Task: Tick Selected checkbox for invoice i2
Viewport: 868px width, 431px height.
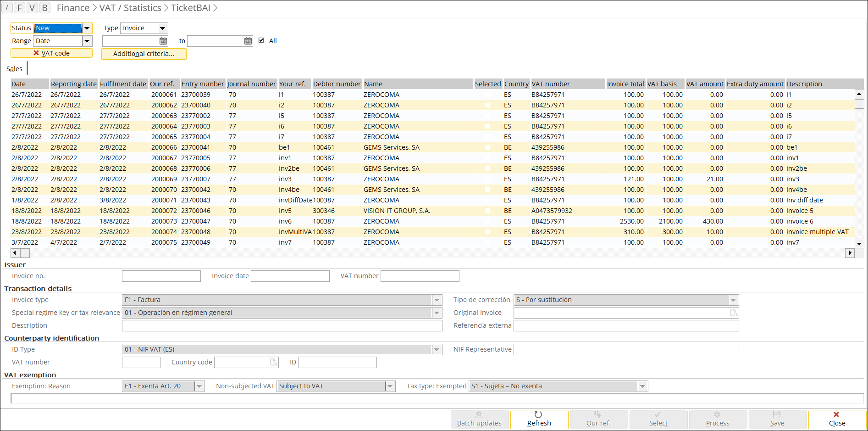Action: tap(487, 105)
